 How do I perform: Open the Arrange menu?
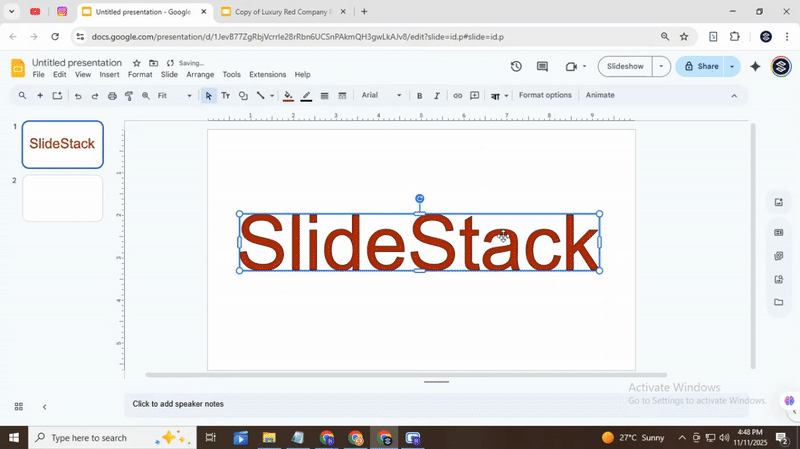pos(200,75)
